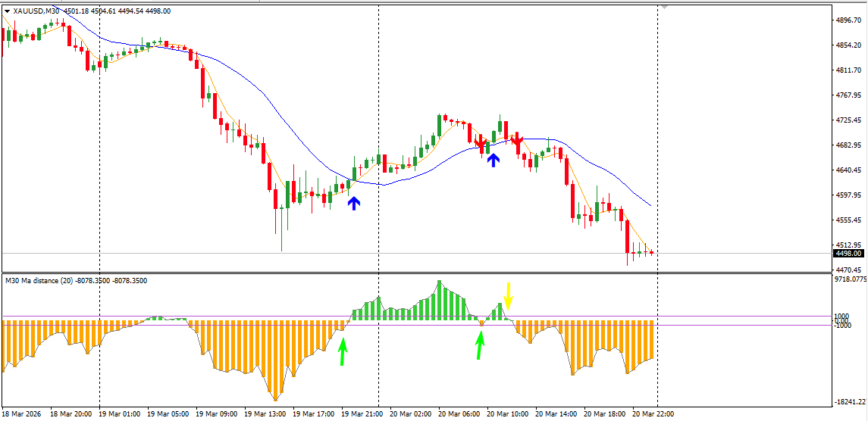Click the second red down arrow on the candles
This screenshot has height=421, width=868.
[516, 141]
